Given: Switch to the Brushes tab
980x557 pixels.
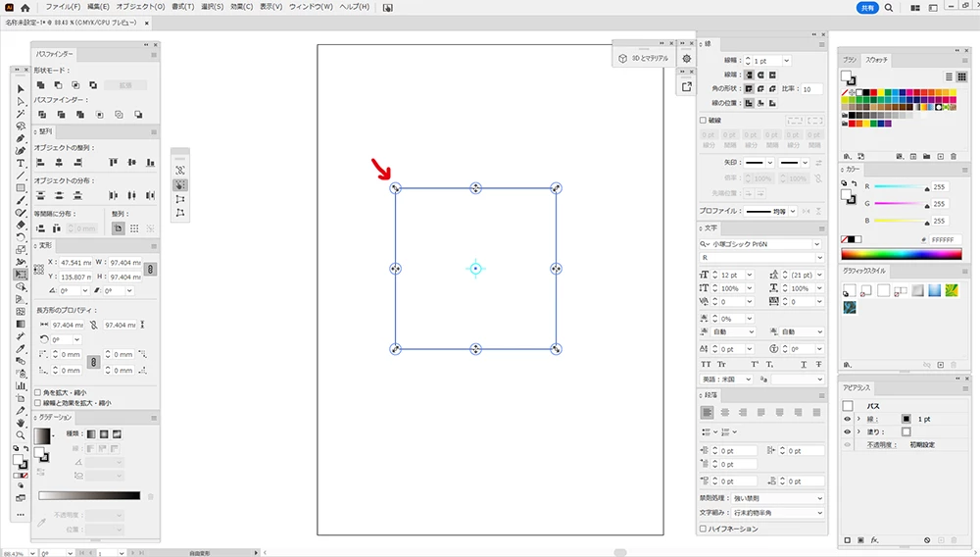Looking at the screenshot, I should tap(850, 60).
